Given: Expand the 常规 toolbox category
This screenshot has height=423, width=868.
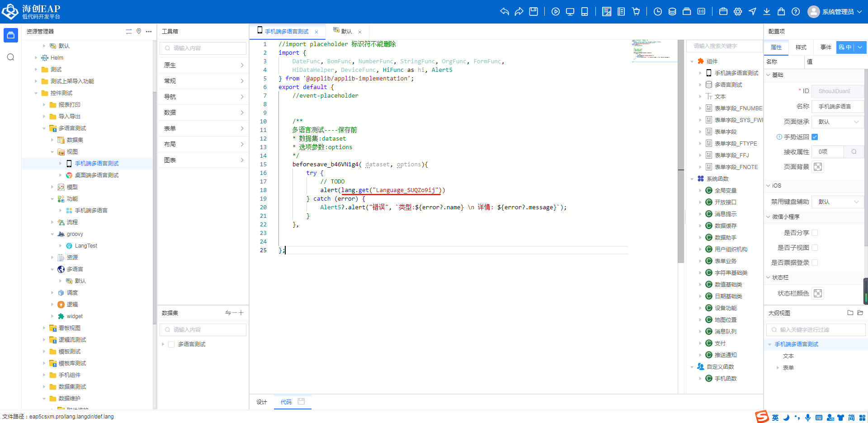Looking at the screenshot, I should [203, 81].
